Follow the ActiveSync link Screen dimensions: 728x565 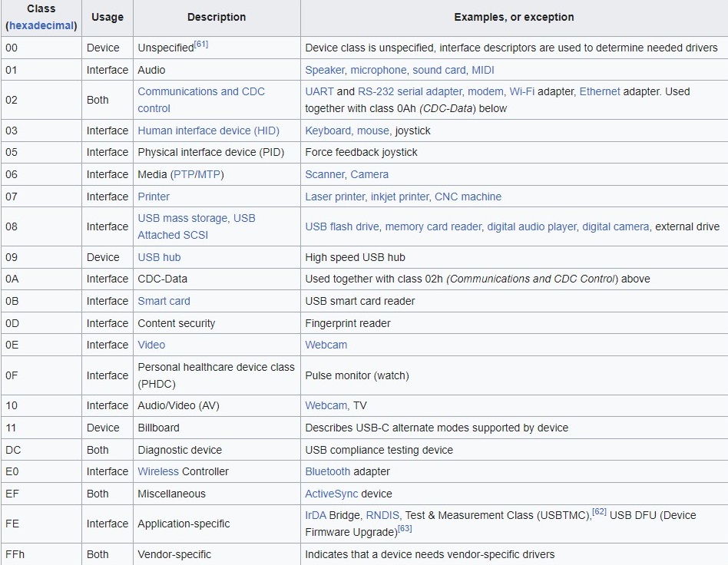332,494
